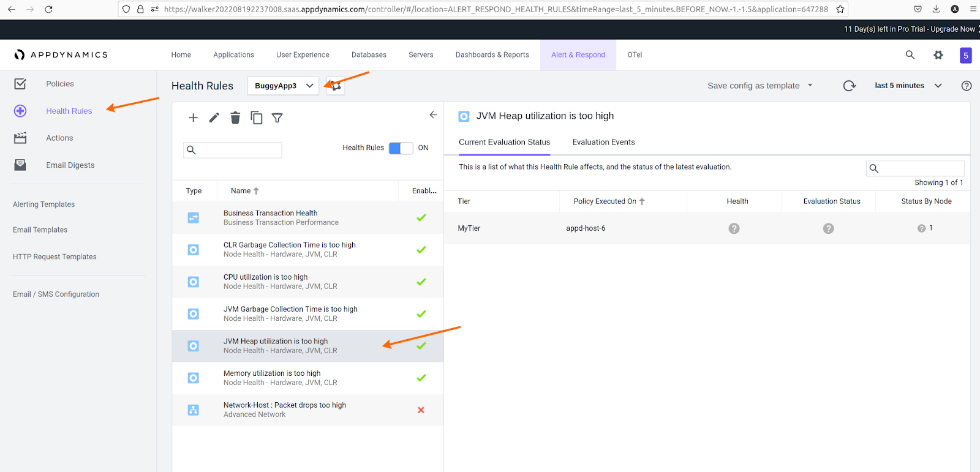
Task: Bookmark this page with the star icon
Action: click(840, 9)
